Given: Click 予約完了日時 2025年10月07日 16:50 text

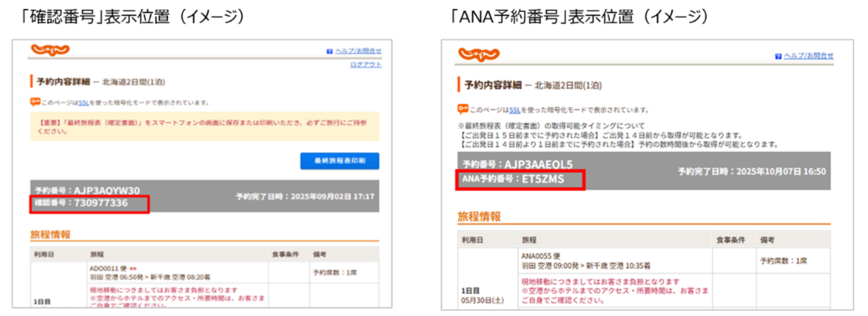Looking at the screenshot, I should [752, 171].
